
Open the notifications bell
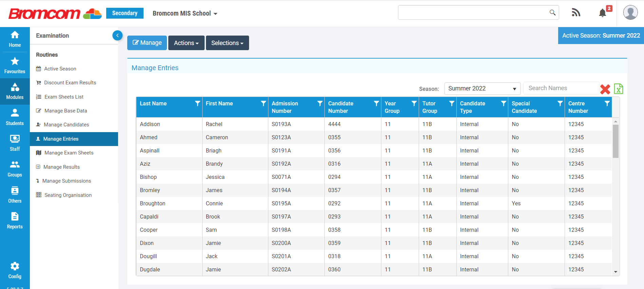(603, 13)
